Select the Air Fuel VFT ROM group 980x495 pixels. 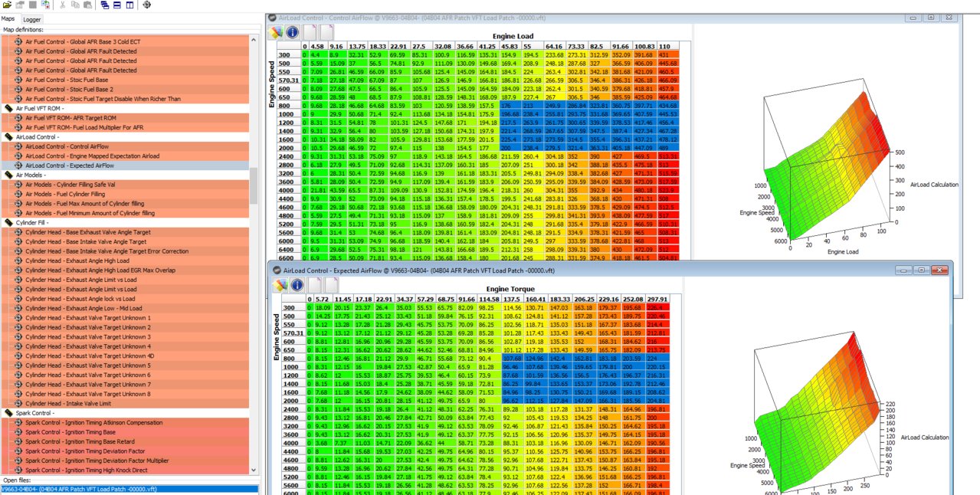pyautogui.click(x=125, y=108)
